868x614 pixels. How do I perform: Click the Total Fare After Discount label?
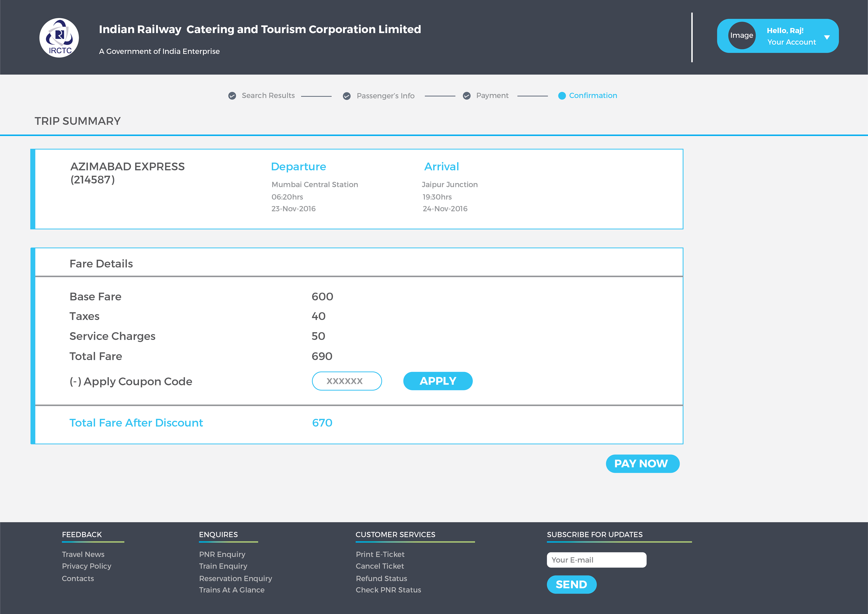pos(136,423)
